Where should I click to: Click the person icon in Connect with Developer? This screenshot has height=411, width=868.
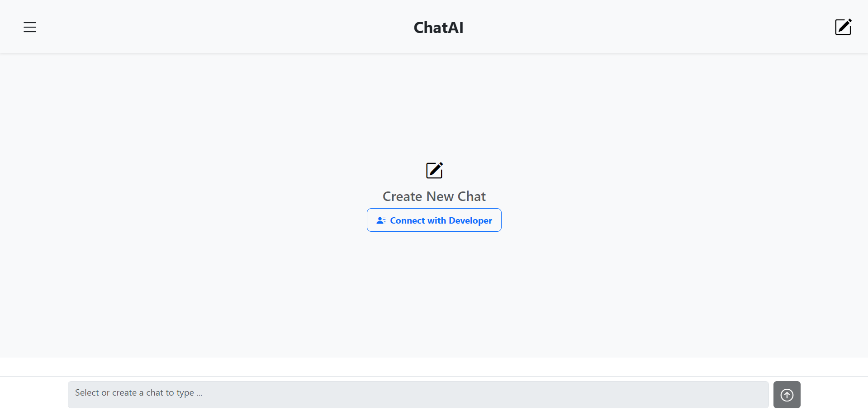coord(381,220)
